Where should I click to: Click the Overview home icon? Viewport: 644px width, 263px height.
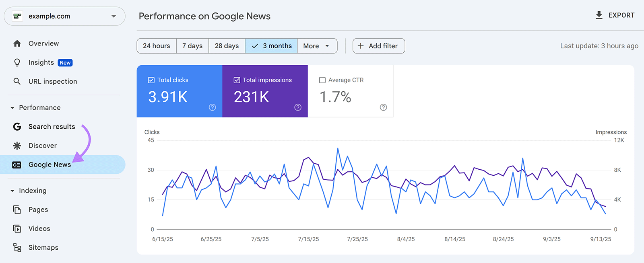(x=17, y=43)
